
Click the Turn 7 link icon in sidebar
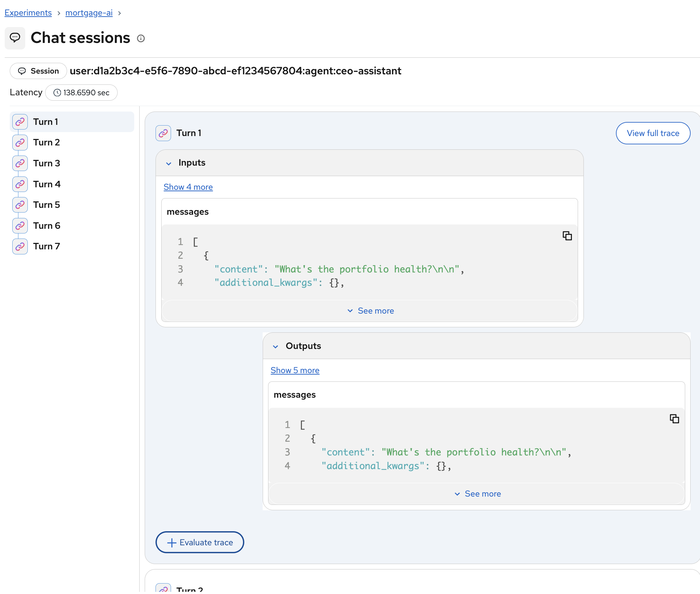click(x=20, y=246)
